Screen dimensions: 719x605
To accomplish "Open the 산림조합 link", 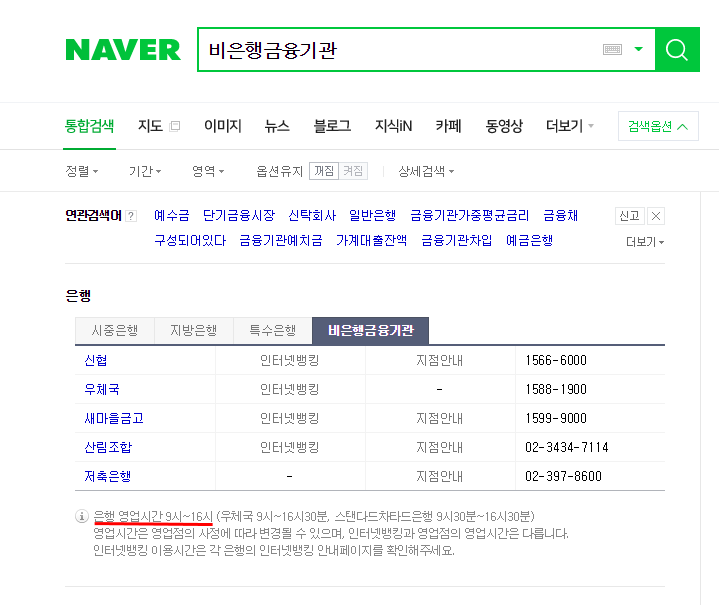I will pos(108,447).
